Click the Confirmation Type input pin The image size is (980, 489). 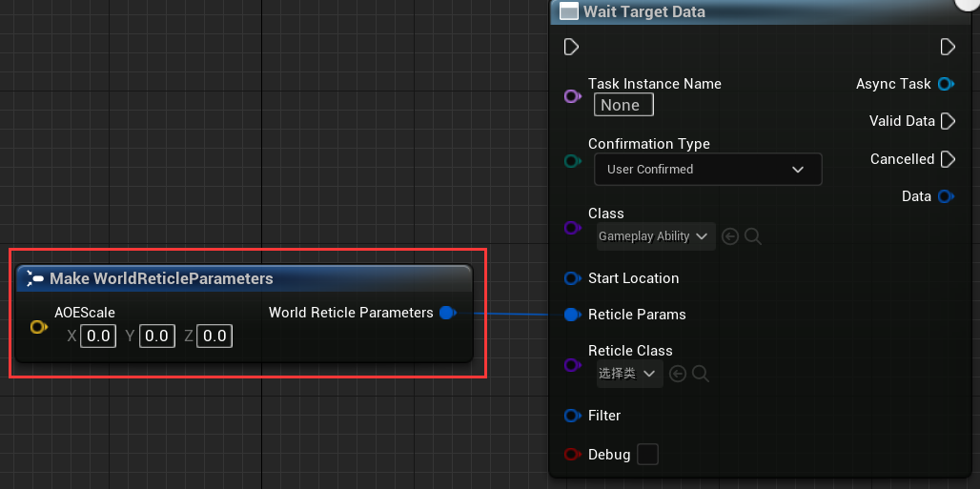tap(573, 161)
